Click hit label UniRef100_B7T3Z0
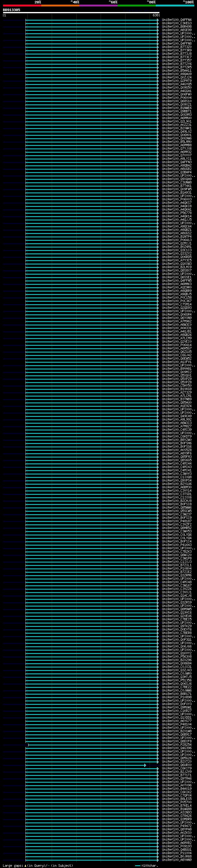The image size is (197, 868). tap(176, 47)
